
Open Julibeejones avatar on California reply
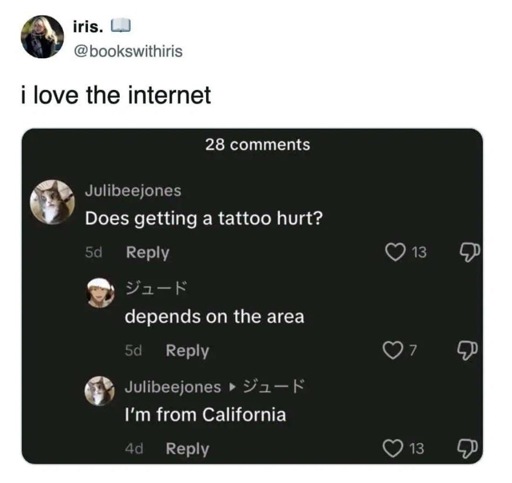(99, 391)
